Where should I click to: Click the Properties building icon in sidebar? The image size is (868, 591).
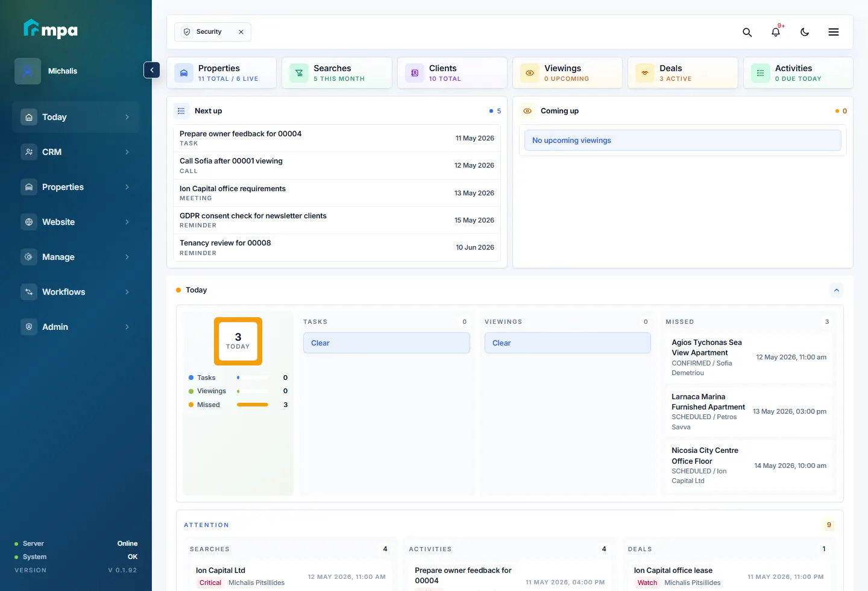click(29, 187)
